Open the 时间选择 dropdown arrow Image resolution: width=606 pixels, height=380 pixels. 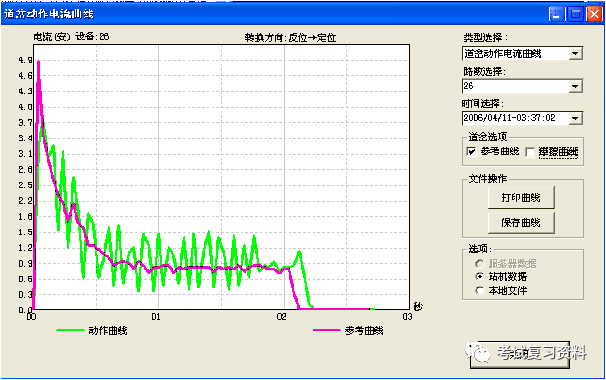575,118
